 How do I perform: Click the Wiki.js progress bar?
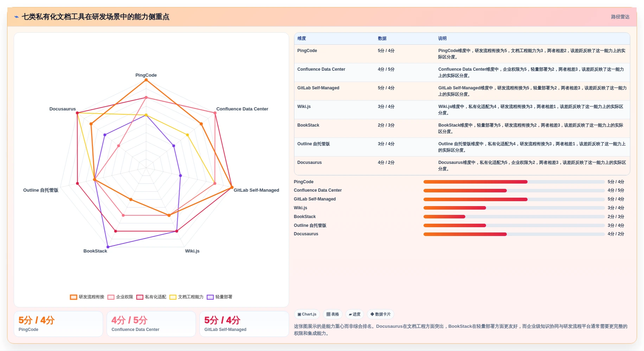(x=514, y=208)
